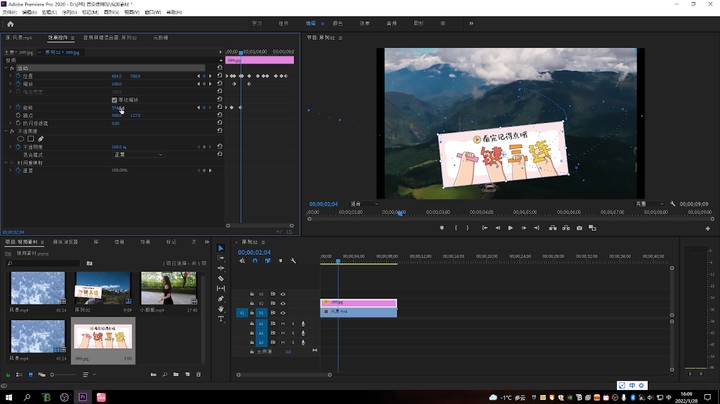Create 4-point rectangle mask under Opacity
The height and width of the screenshot is (404, 720).
click(x=30, y=139)
